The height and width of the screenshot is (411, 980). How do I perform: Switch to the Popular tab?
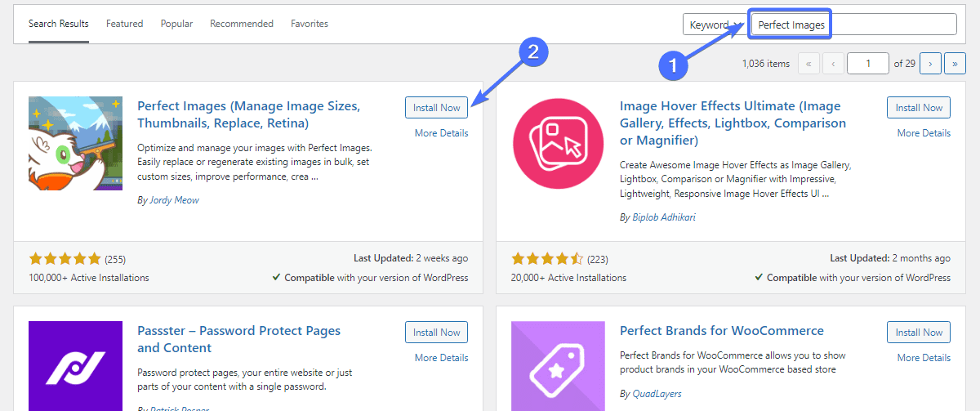point(176,24)
